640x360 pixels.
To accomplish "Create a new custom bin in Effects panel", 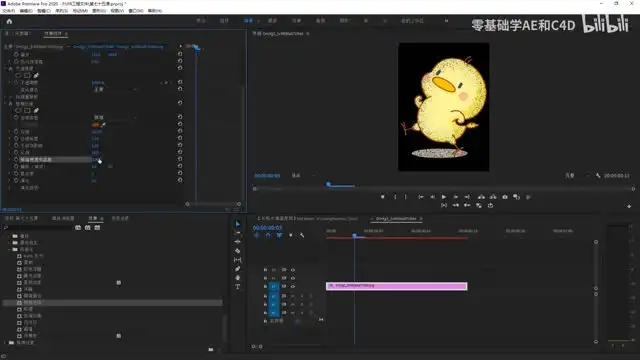I will click(x=211, y=350).
